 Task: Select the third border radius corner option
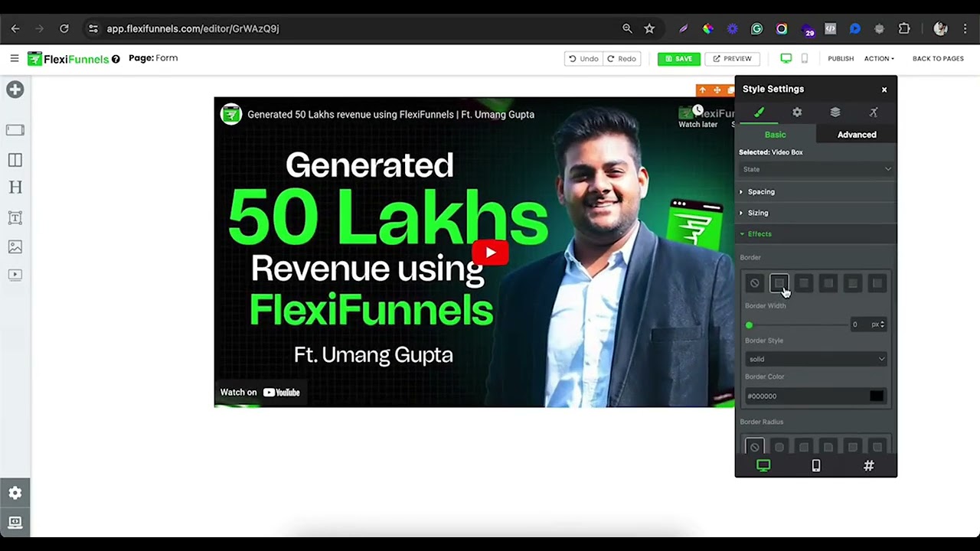tap(804, 447)
